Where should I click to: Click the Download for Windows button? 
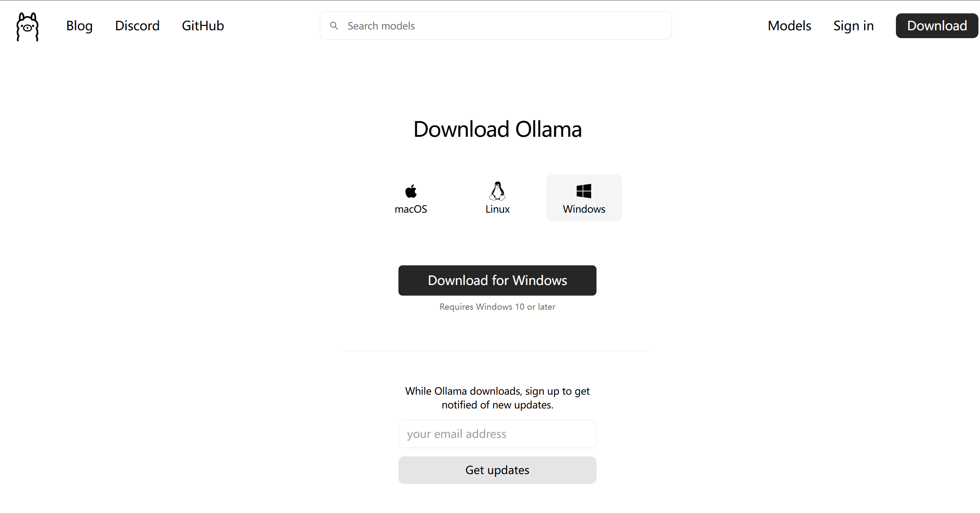(x=497, y=280)
